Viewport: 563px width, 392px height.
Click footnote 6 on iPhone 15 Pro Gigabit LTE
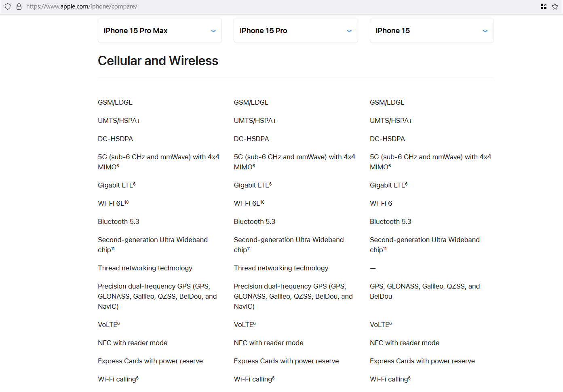[x=270, y=184]
